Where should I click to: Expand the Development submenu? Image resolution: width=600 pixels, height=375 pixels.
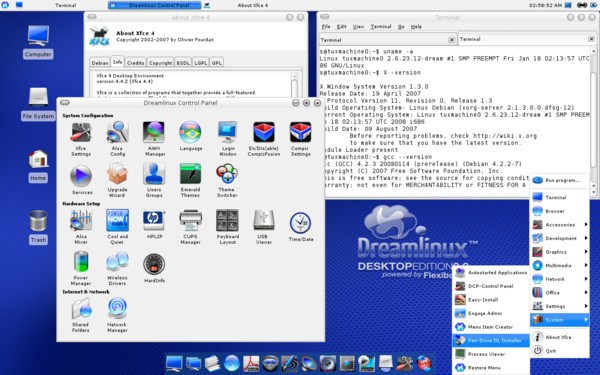point(560,238)
